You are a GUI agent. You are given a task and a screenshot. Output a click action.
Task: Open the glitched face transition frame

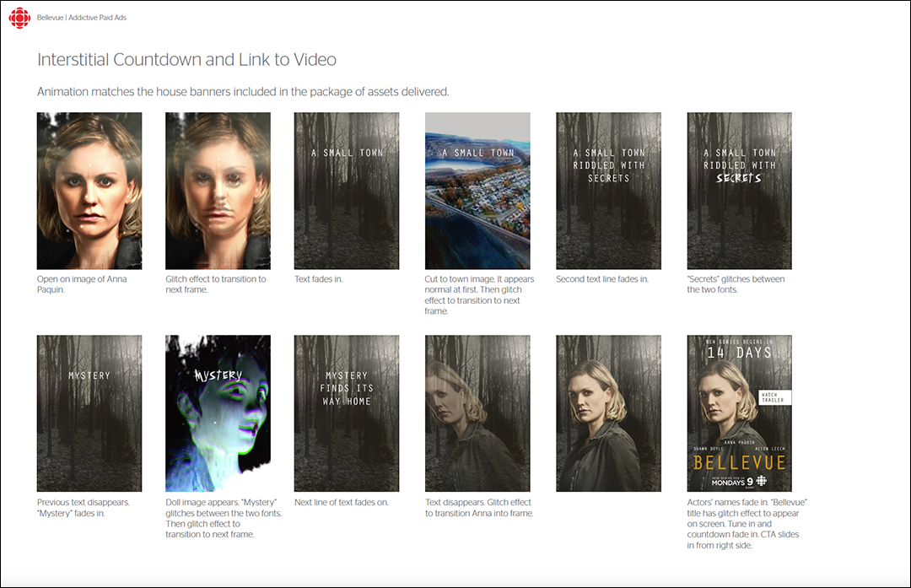coord(218,191)
